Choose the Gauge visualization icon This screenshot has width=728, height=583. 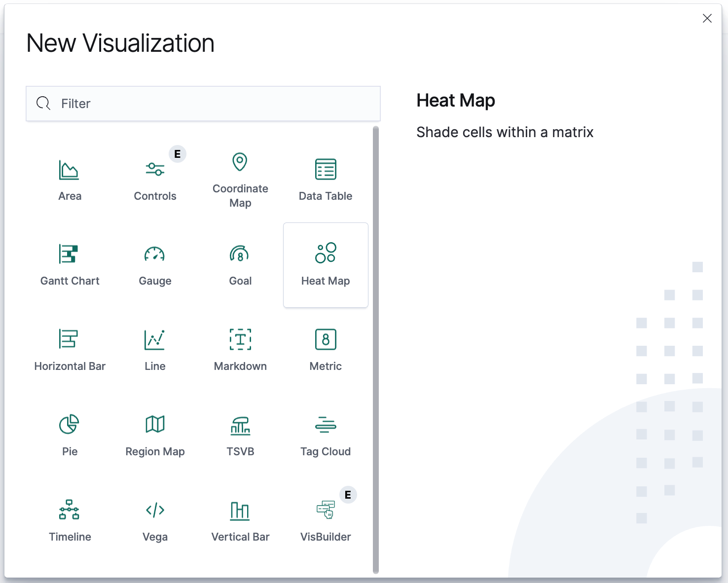point(155,255)
